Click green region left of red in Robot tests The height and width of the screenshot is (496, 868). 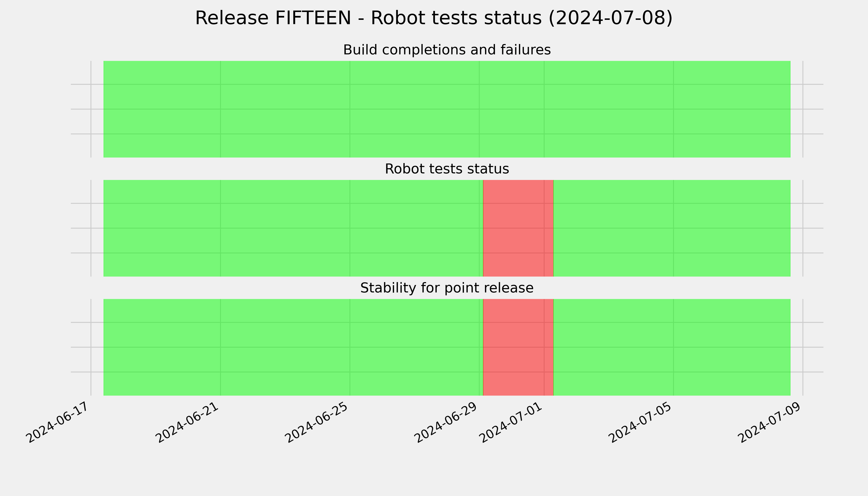click(293, 228)
